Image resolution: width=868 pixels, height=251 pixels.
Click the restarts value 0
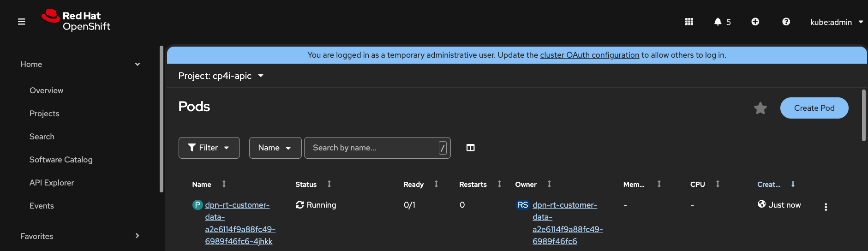click(x=462, y=205)
